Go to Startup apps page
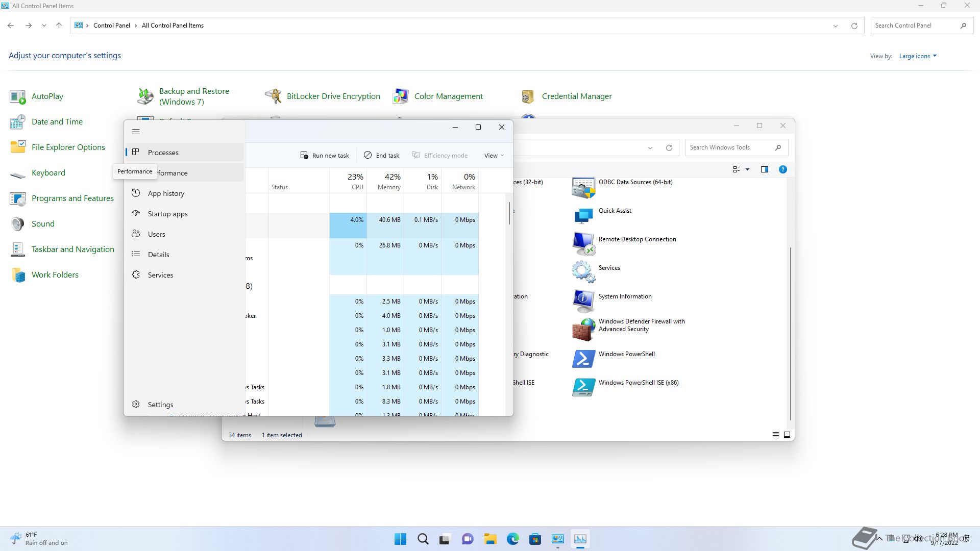The width and height of the screenshot is (980, 551). pyautogui.click(x=185, y=214)
